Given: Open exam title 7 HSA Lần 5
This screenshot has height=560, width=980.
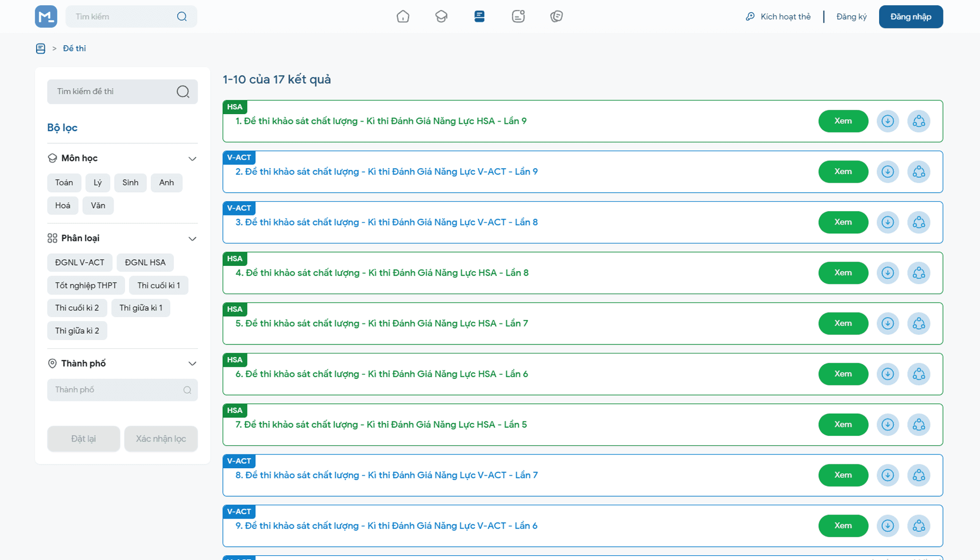Looking at the screenshot, I should coord(381,425).
